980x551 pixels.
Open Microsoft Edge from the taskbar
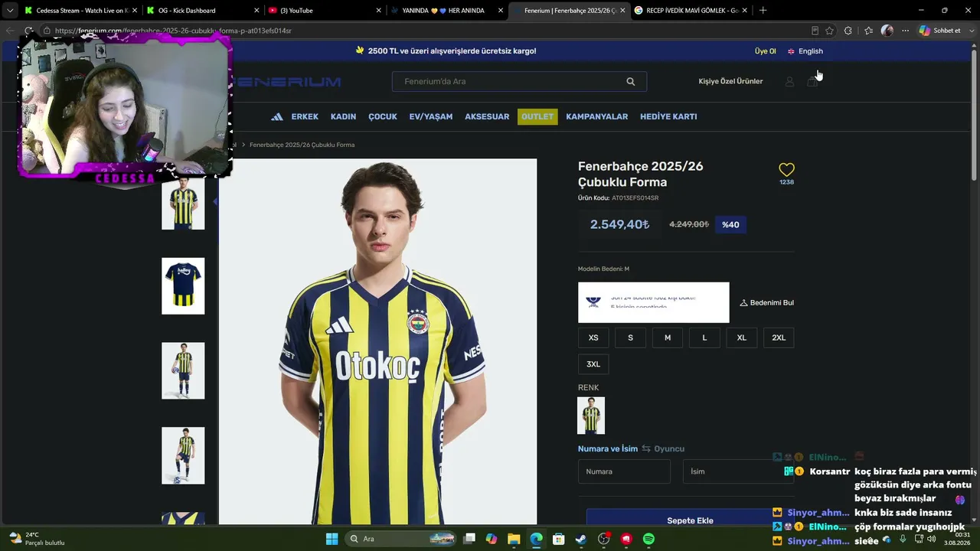tap(536, 539)
